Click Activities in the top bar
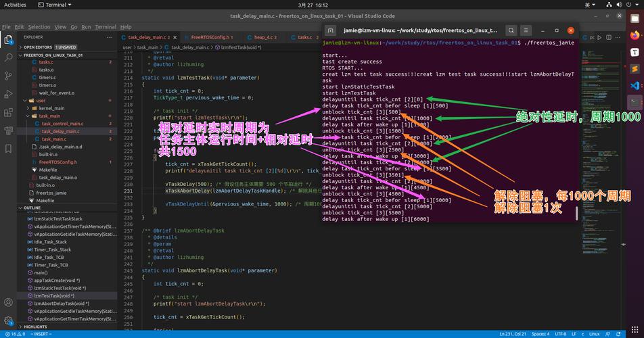The height and width of the screenshot is (338, 644). click(x=15, y=5)
